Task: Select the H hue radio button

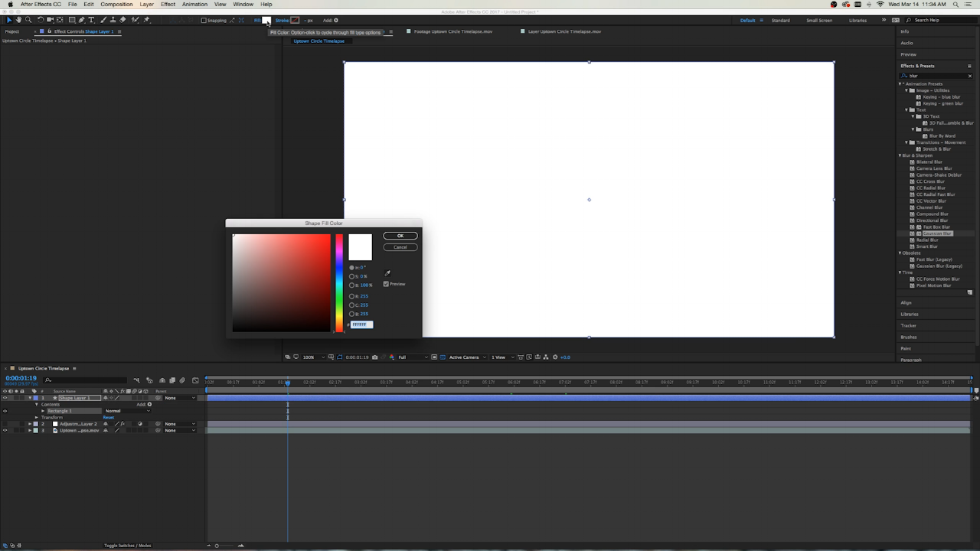Action: pyautogui.click(x=352, y=267)
